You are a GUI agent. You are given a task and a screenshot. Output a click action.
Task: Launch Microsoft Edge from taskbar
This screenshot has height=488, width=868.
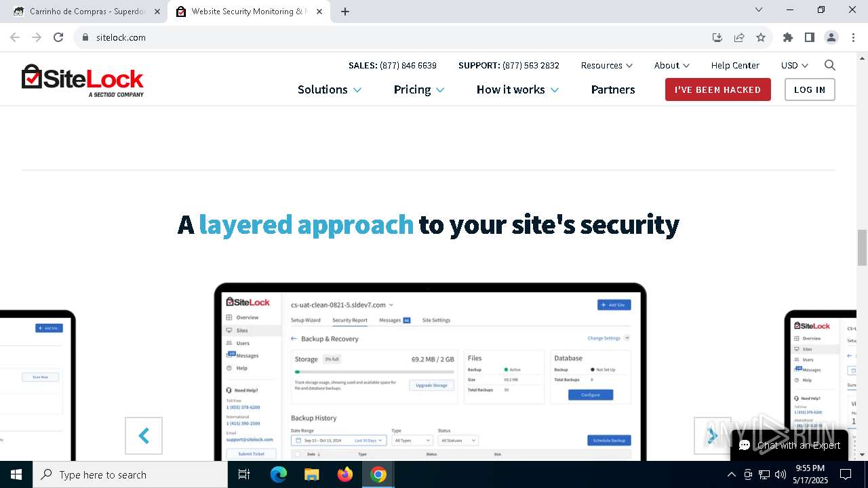(279, 474)
